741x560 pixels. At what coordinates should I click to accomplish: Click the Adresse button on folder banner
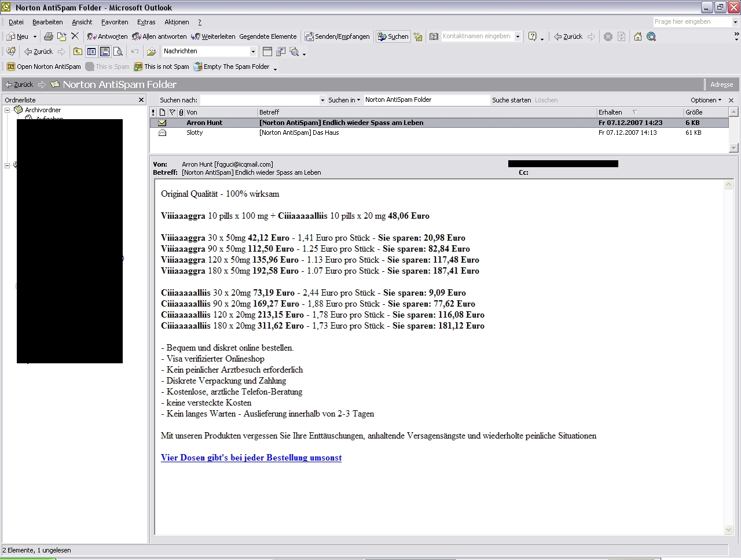(721, 84)
